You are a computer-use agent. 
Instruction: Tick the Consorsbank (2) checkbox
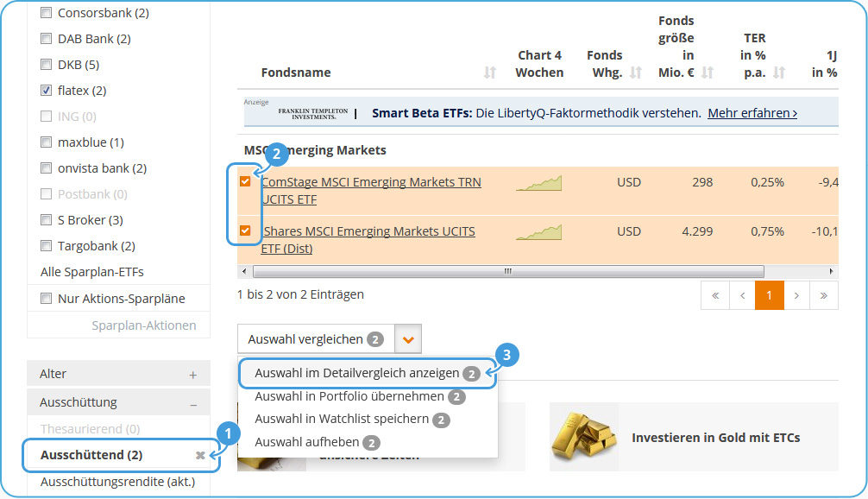pyautogui.click(x=47, y=13)
